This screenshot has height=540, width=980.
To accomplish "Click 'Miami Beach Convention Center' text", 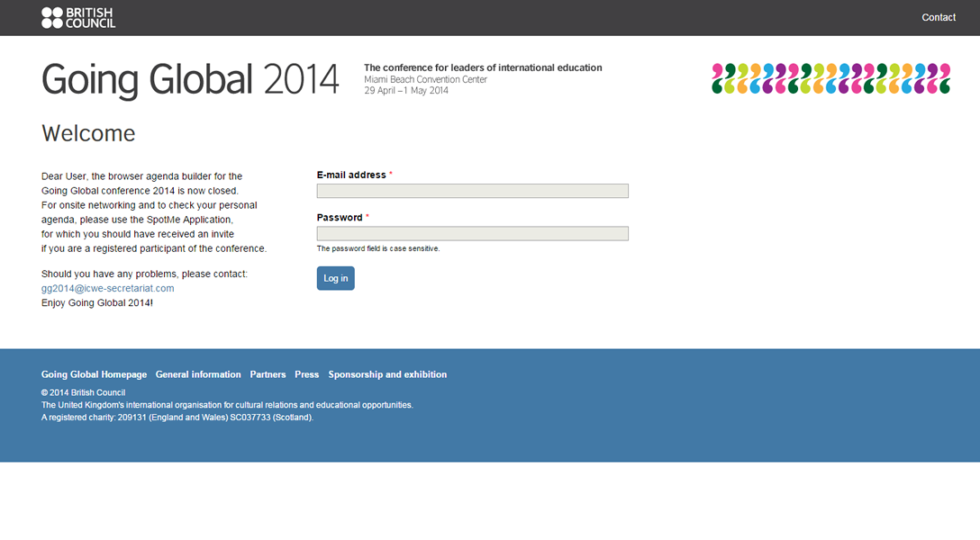I will (x=426, y=79).
